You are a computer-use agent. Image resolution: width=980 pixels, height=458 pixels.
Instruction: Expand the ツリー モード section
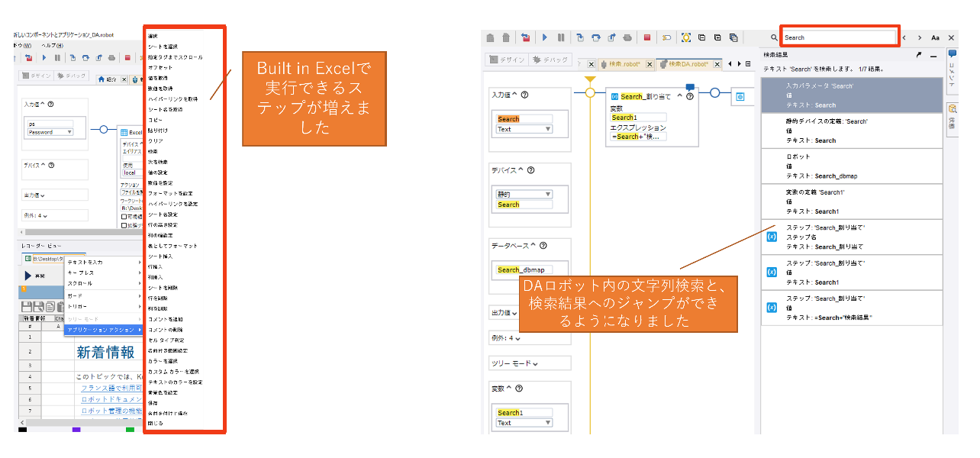click(535, 363)
